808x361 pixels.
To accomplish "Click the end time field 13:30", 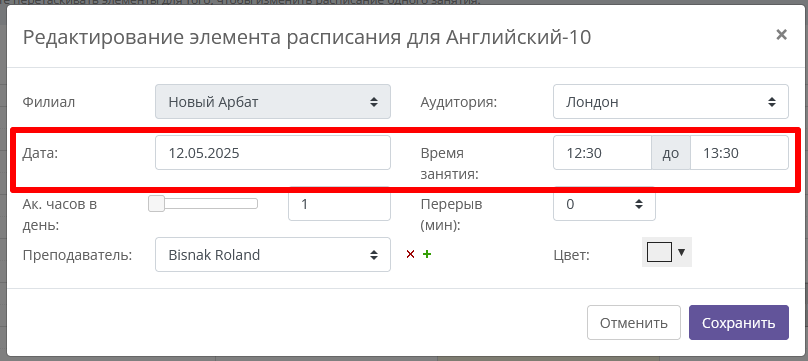I will 739,152.
